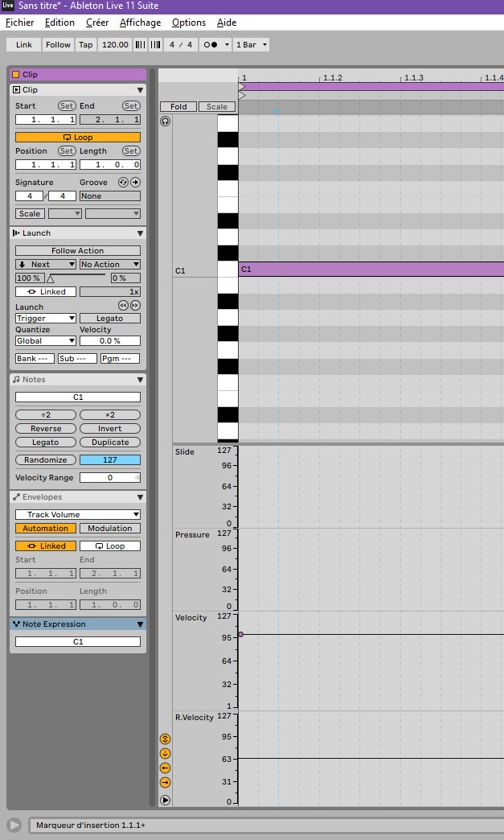Collapse the Notes section triangle
Image resolution: width=504 pixels, height=840 pixels.
point(140,379)
